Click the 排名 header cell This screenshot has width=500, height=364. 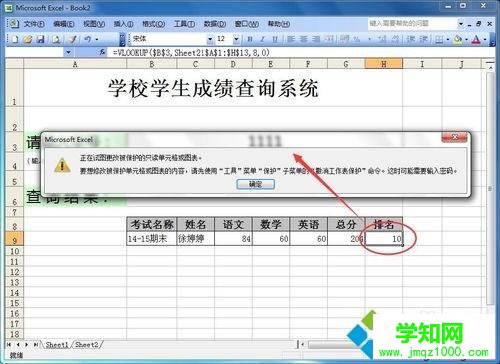tap(384, 224)
